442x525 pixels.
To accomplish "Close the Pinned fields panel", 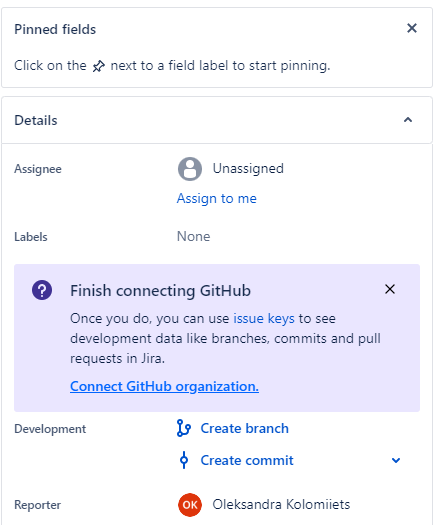I will (x=412, y=28).
